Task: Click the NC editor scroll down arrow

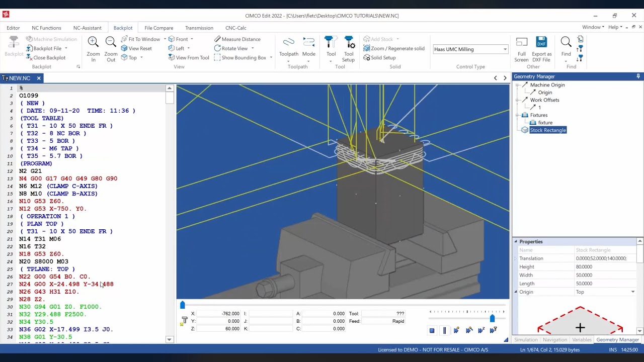Action: 169,339
